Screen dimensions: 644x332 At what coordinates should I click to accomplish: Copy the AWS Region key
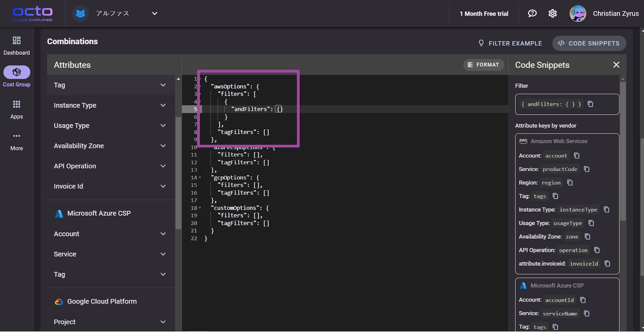(570, 183)
